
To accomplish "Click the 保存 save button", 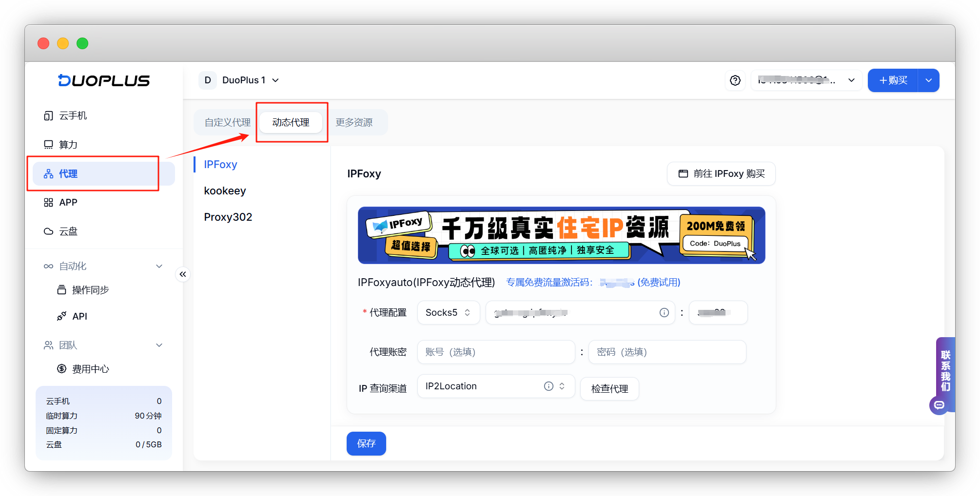I will click(x=366, y=443).
